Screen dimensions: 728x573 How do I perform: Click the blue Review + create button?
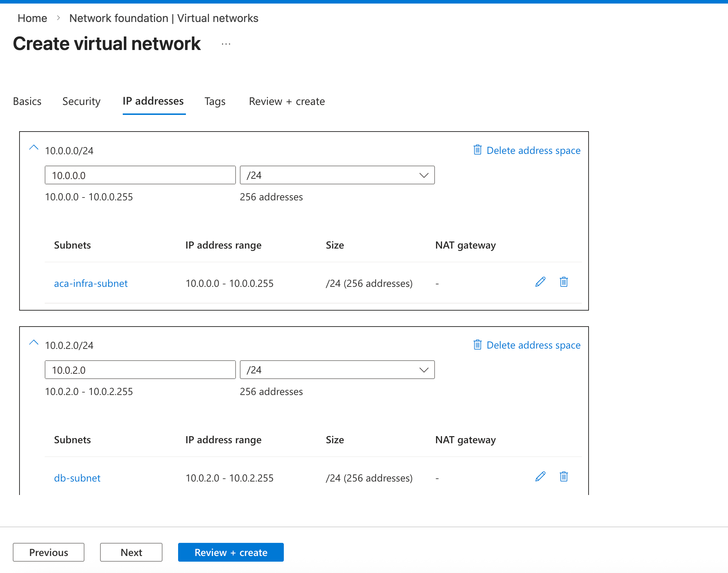tap(231, 552)
